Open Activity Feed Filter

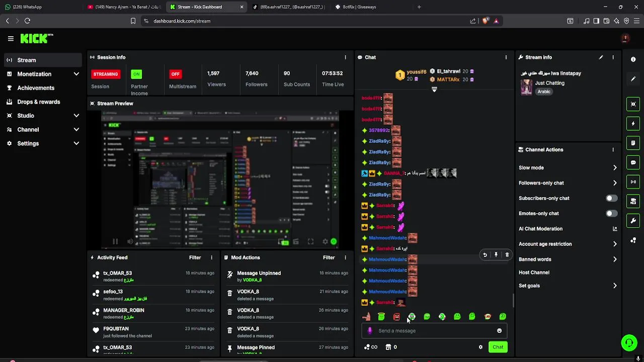[x=195, y=257]
